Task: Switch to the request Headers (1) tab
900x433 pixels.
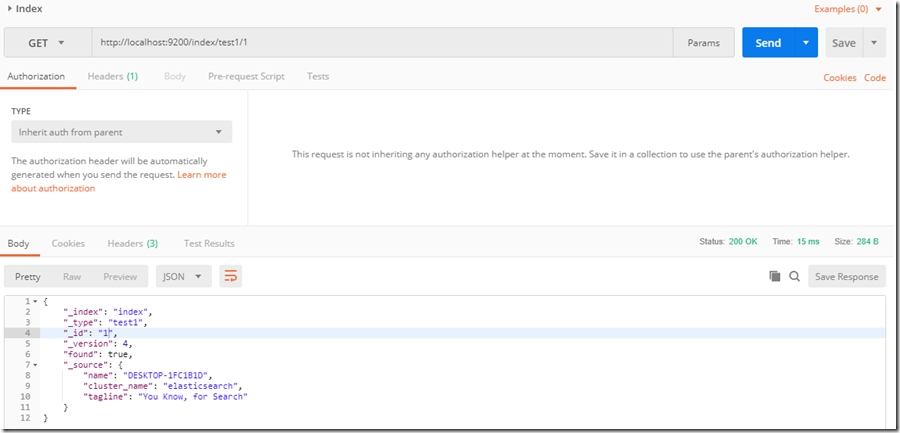Action: pyautogui.click(x=112, y=76)
